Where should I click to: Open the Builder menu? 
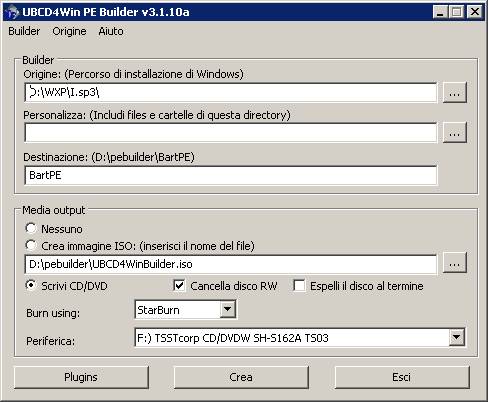(x=24, y=31)
